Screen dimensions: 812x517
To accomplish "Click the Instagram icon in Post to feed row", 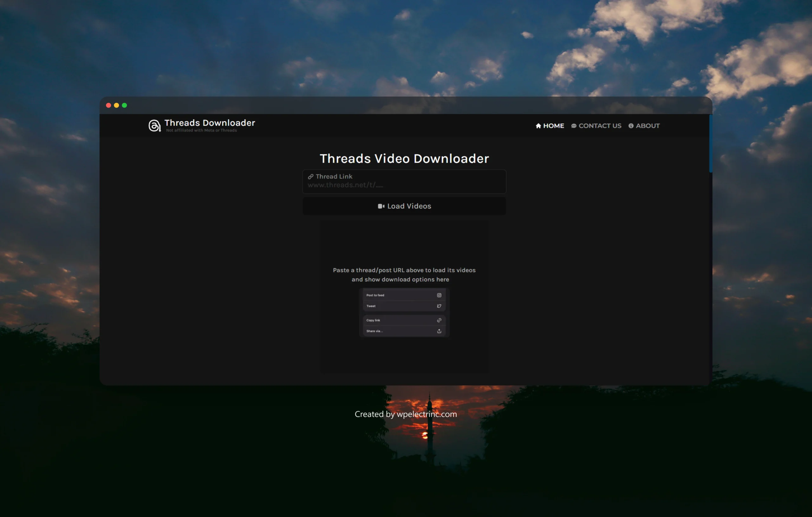I will [x=439, y=295].
